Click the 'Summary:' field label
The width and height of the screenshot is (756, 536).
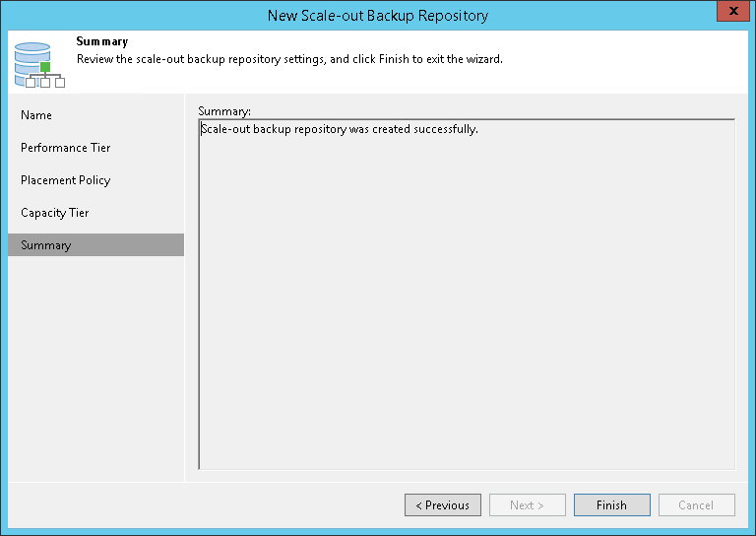coord(224,110)
